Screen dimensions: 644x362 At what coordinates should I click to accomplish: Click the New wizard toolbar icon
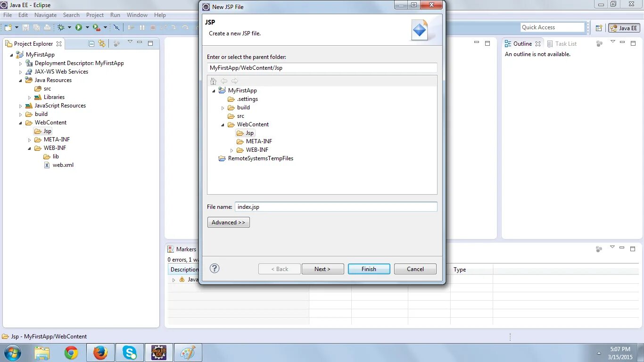[x=8, y=28]
